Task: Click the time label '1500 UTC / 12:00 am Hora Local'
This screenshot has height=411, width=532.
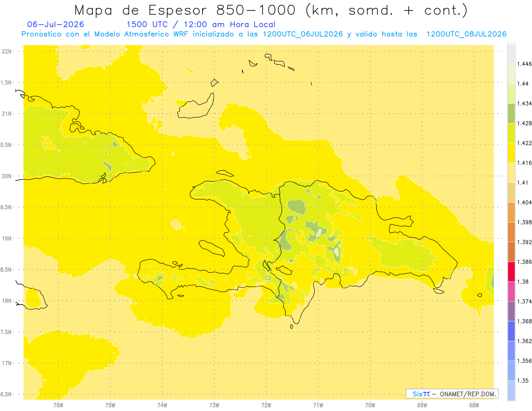Action: (201, 24)
